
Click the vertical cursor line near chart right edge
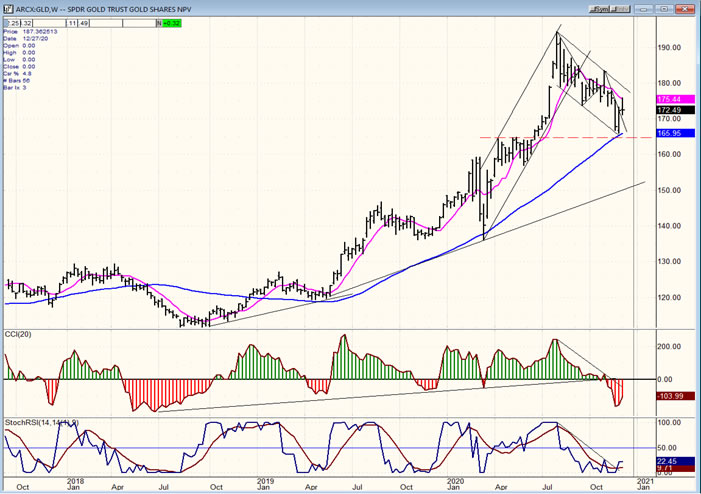click(x=634, y=250)
